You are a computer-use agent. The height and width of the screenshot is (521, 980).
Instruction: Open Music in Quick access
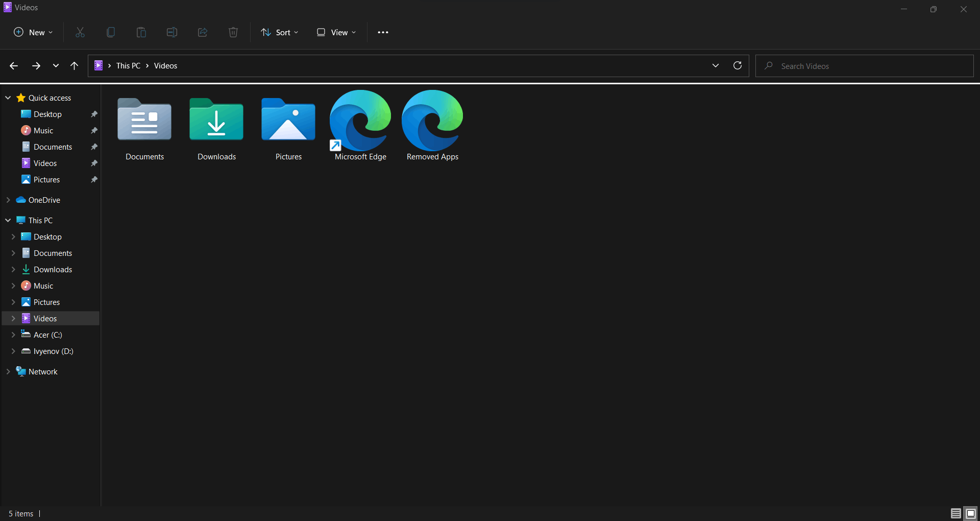[43, 131]
